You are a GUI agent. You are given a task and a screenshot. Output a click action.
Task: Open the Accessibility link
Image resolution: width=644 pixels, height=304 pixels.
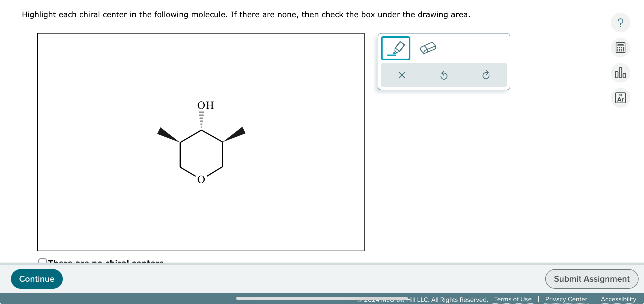[x=618, y=299]
